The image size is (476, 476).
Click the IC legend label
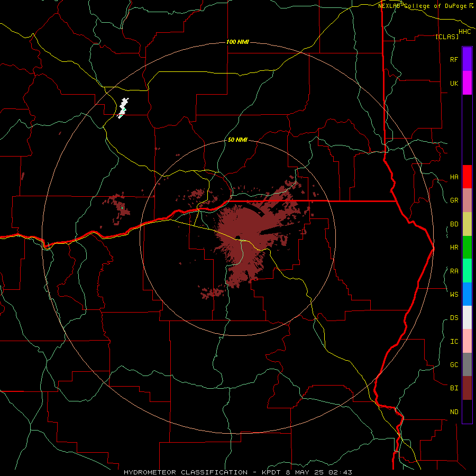(454, 342)
